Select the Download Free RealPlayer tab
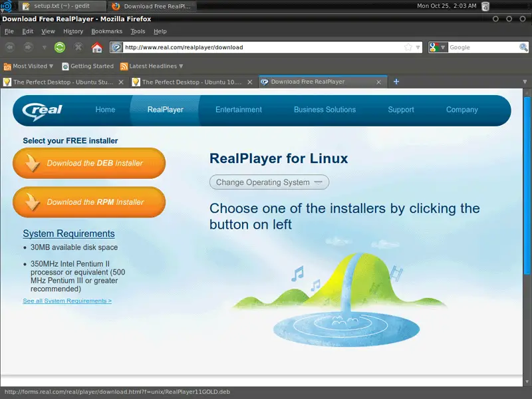The height and width of the screenshot is (399, 532). pos(323,82)
